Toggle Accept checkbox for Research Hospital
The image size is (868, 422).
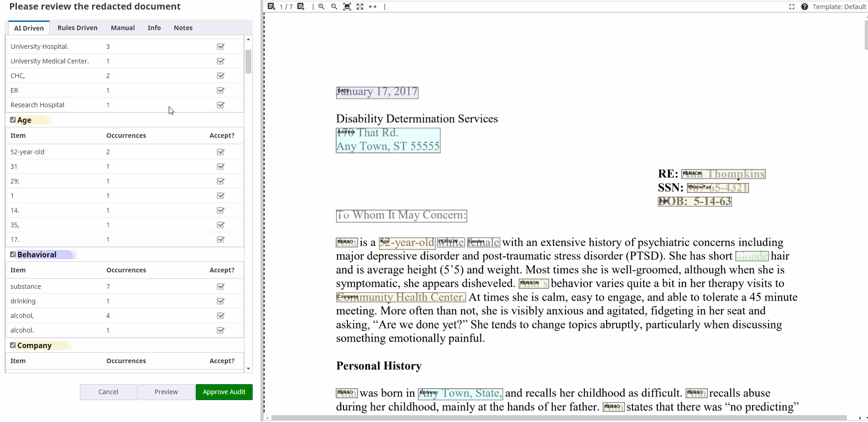coord(221,105)
